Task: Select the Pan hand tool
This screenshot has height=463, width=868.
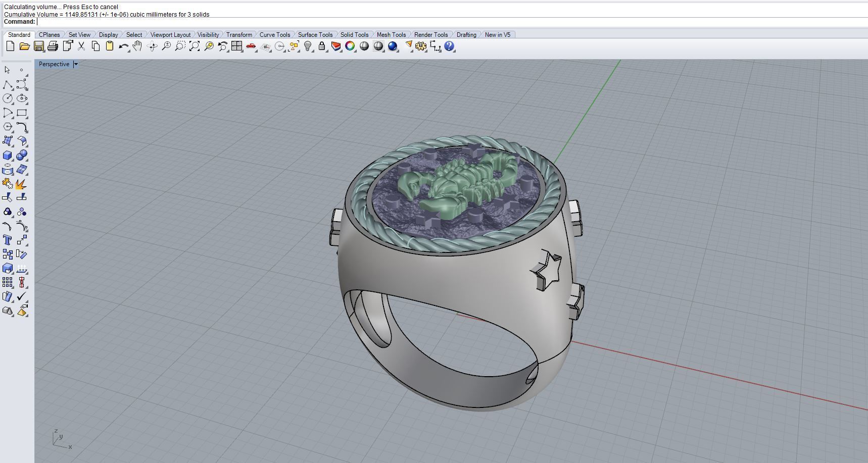Action: [137, 46]
